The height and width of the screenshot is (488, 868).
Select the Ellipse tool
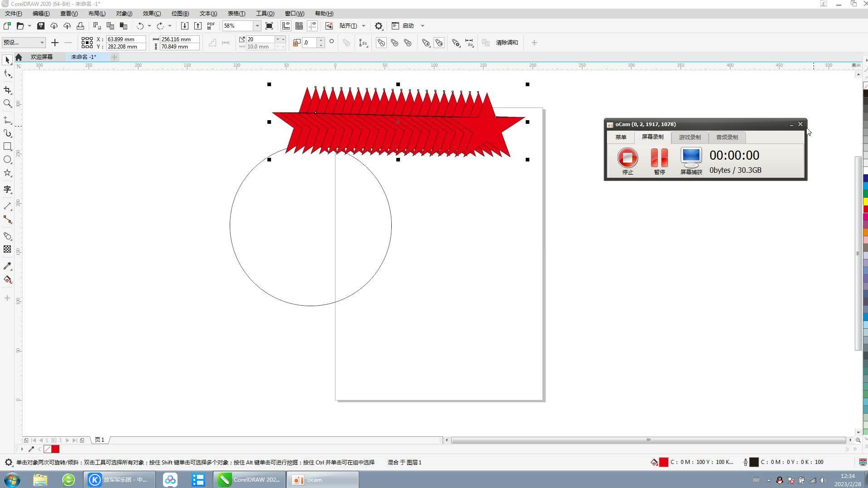(x=7, y=160)
